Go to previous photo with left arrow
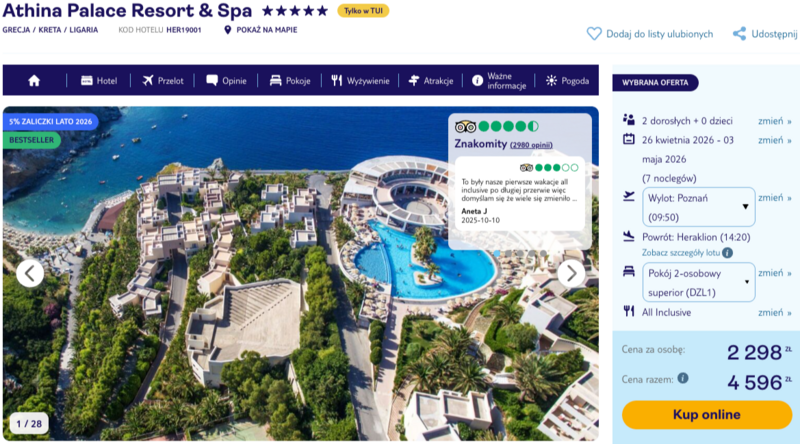Viewport: 800px width, 444px height. [x=30, y=274]
